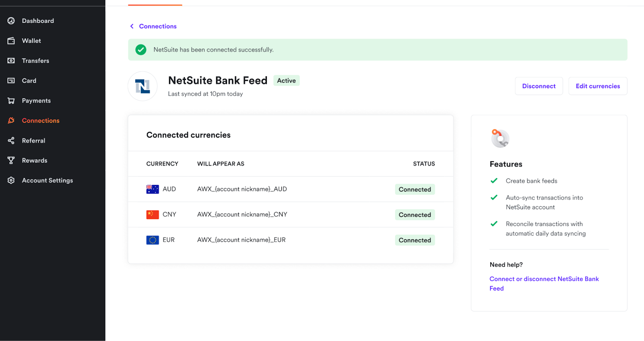The width and height of the screenshot is (644, 341).
Task: Click the Dashboard gauge icon in sidebar
Action: click(11, 21)
